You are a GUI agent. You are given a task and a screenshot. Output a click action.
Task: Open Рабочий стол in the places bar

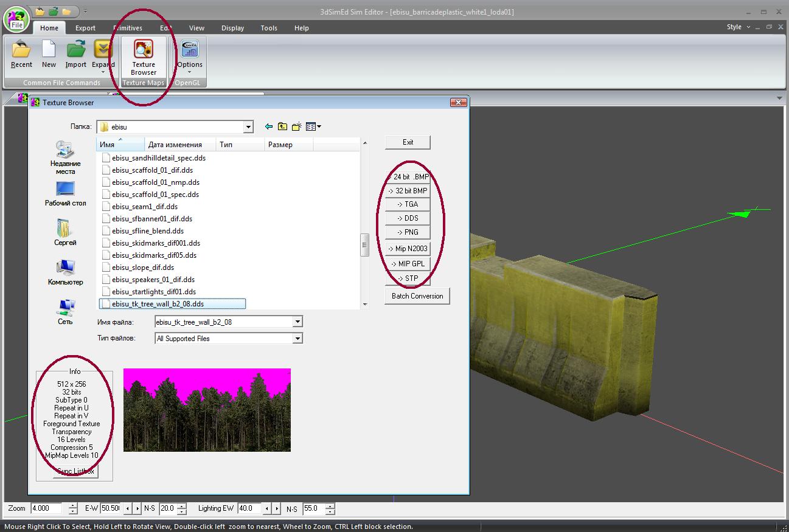click(65, 194)
